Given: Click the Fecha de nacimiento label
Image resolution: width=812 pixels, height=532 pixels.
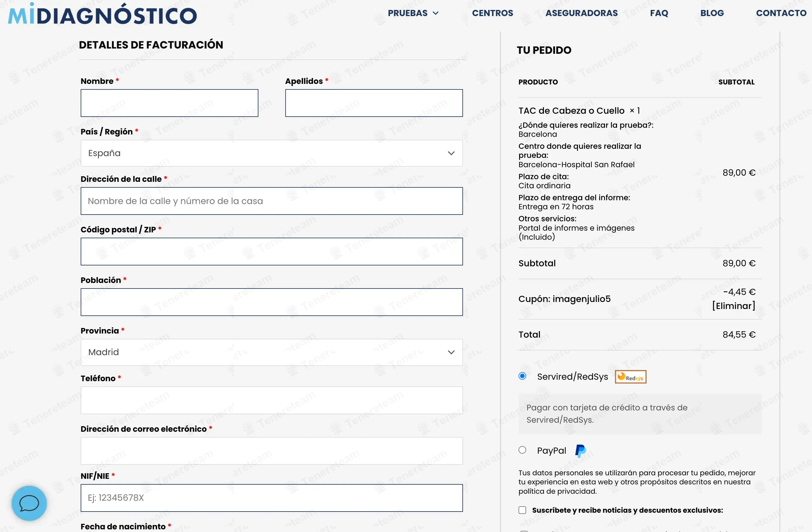Looking at the screenshot, I should coord(123,526).
